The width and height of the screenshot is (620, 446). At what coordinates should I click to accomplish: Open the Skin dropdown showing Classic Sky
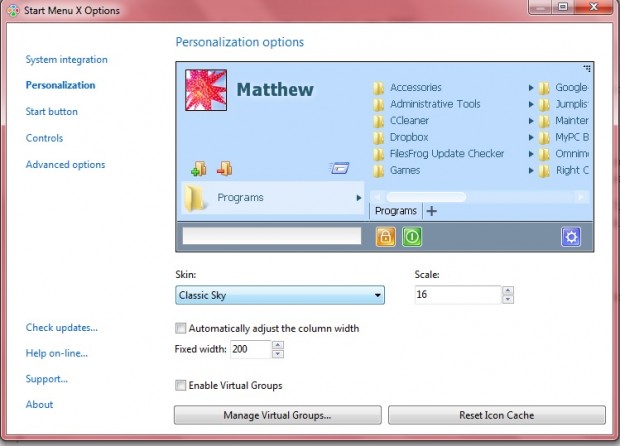(x=280, y=295)
